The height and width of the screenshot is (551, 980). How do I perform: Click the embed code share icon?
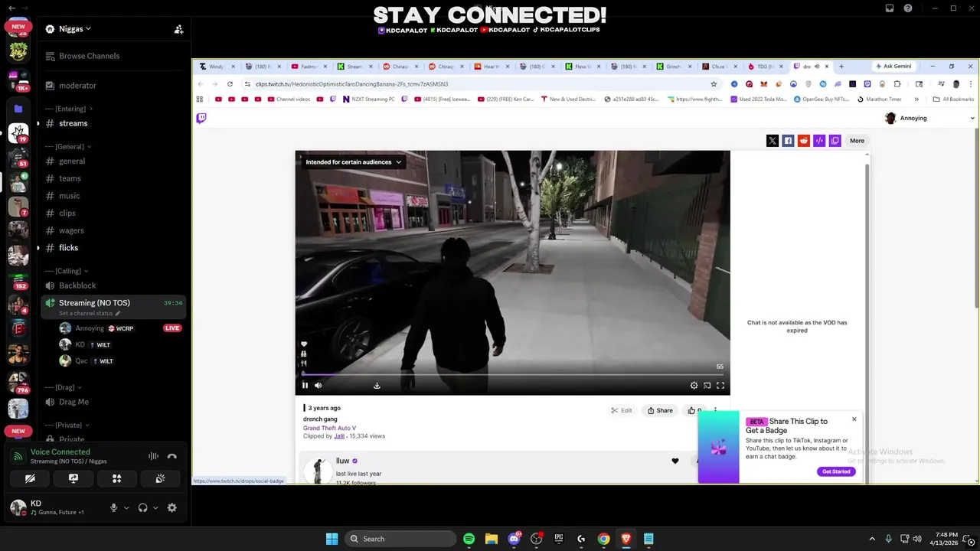(819, 141)
